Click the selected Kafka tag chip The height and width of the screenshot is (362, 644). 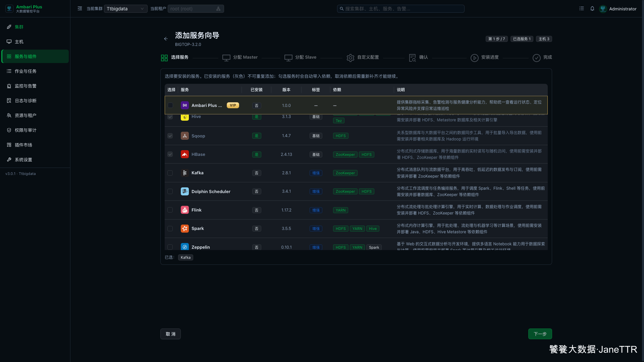185,257
